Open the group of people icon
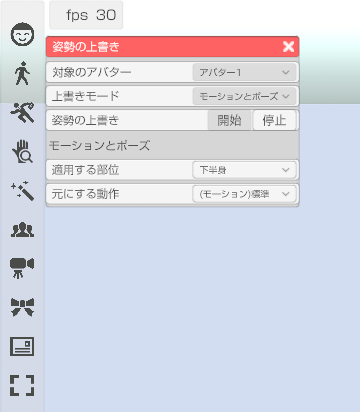This screenshot has height=412, width=360. pyautogui.click(x=22, y=230)
